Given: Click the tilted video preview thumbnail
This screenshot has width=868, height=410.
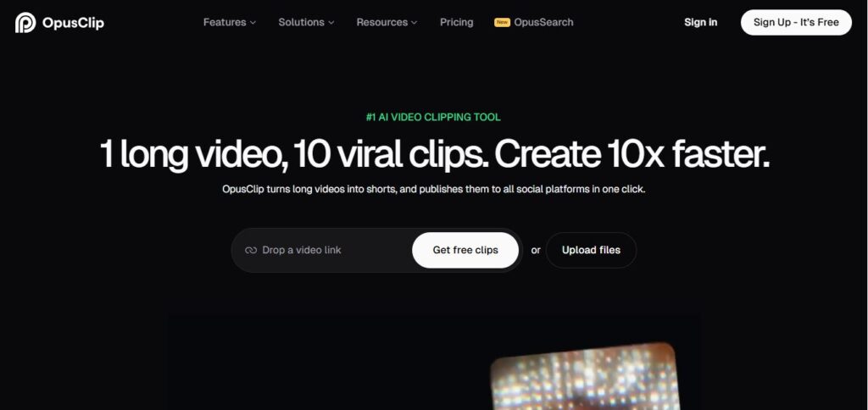Looking at the screenshot, I should pos(585,377).
